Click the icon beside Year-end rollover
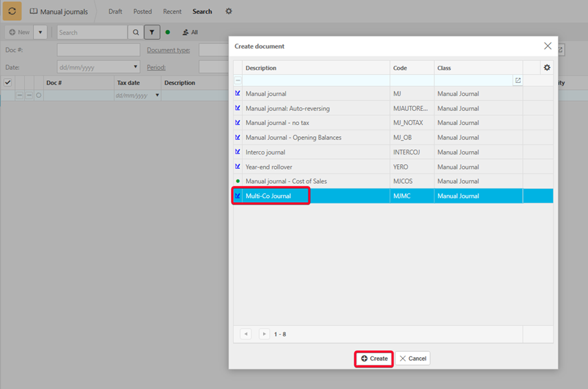Viewport: 588px width, 389px height. pyautogui.click(x=238, y=166)
